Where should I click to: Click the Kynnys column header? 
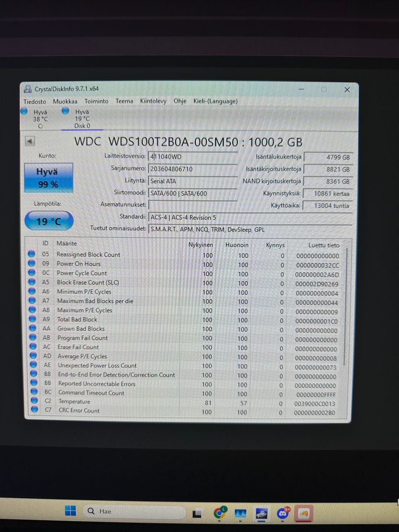(275, 245)
